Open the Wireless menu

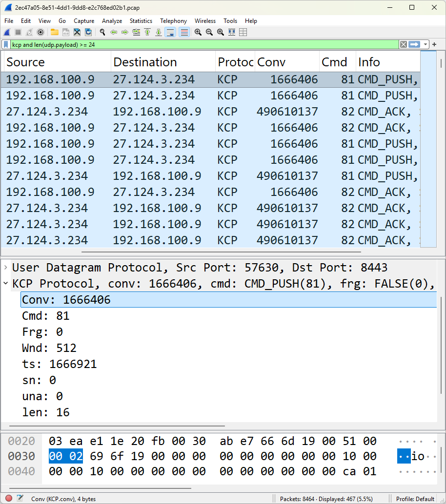coord(205,21)
